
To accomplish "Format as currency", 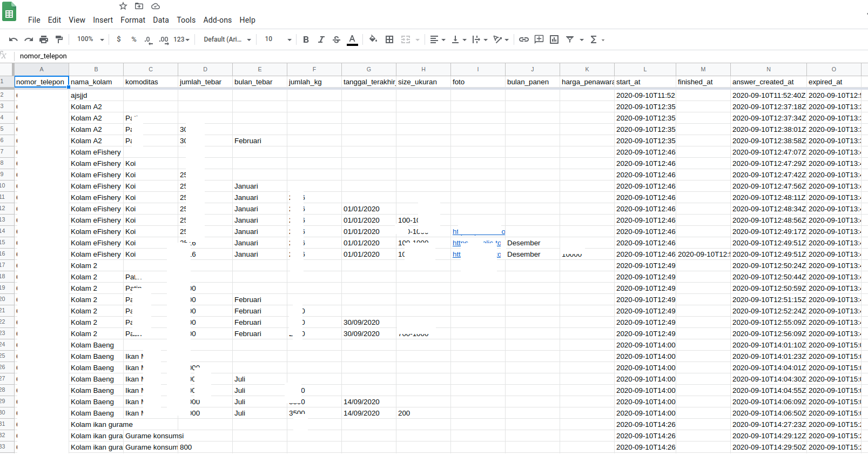I will [x=119, y=39].
